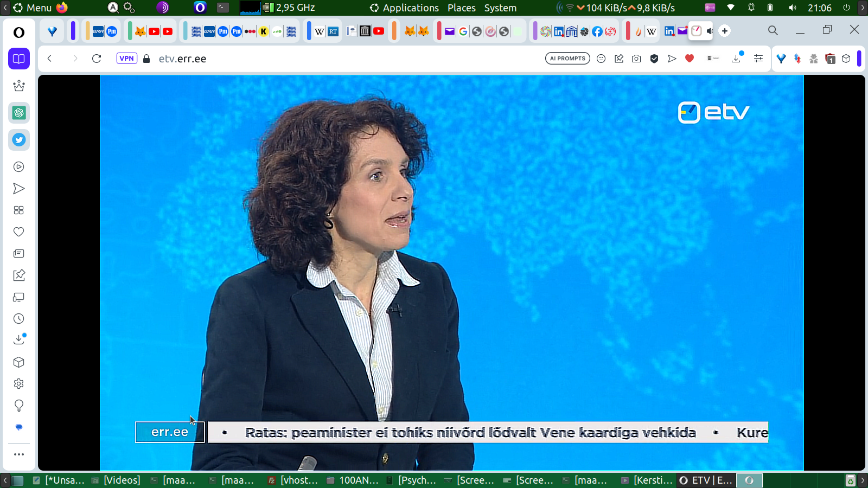Open Extensions cube icon in the sidebar
868x488 pixels.
click(19, 362)
